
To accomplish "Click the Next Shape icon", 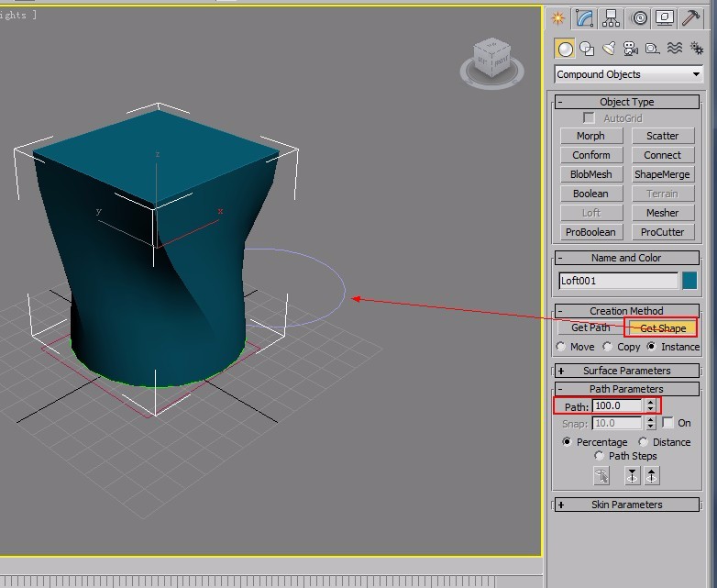I will coord(652,476).
